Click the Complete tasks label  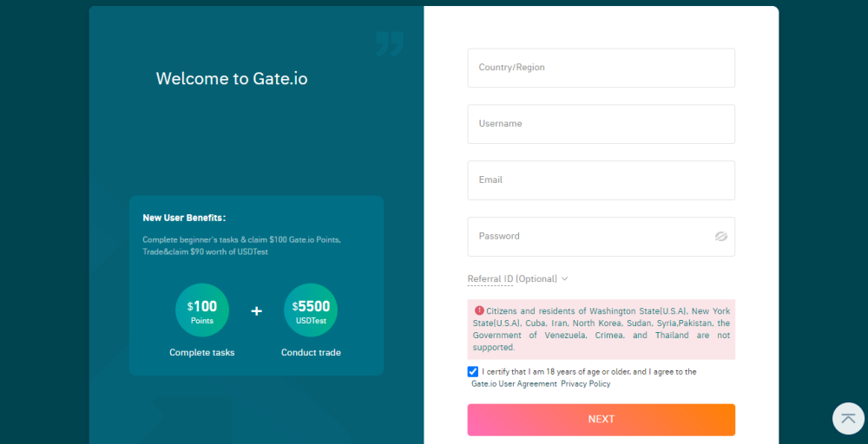202,353
